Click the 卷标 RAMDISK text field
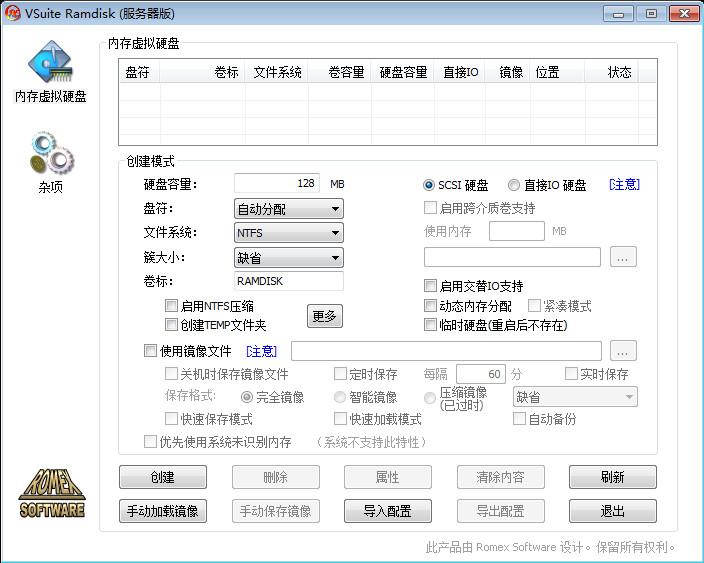This screenshot has height=563, width=704. pyautogui.click(x=288, y=281)
